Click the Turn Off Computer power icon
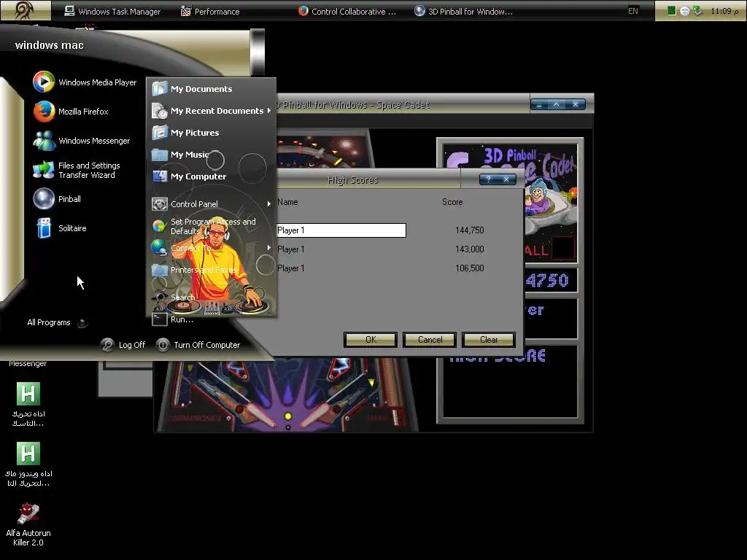 (x=163, y=344)
